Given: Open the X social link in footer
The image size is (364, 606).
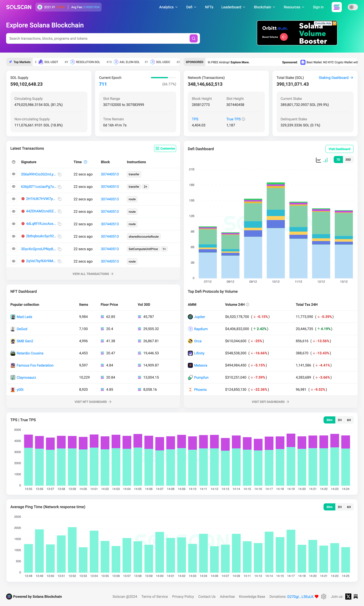Looking at the screenshot, I should point(348,596).
